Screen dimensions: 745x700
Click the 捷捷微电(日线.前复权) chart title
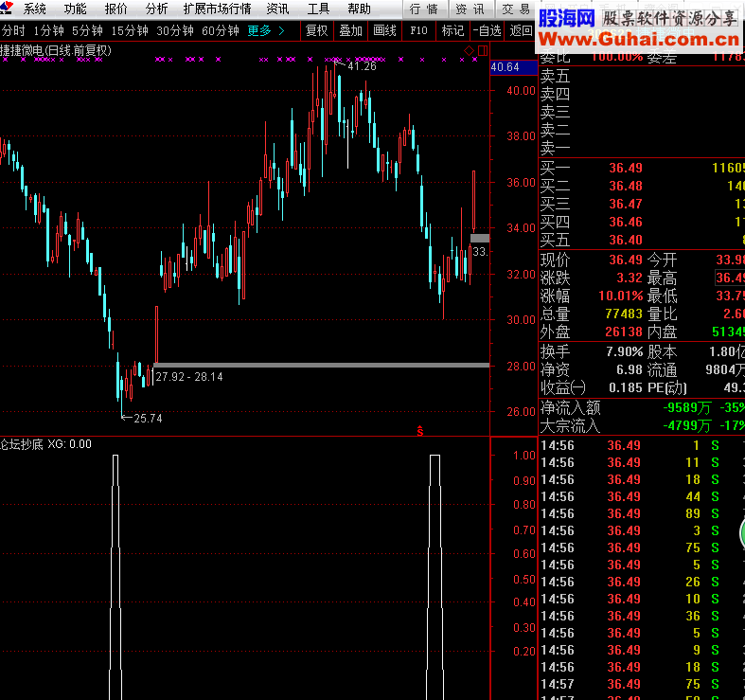(56, 50)
